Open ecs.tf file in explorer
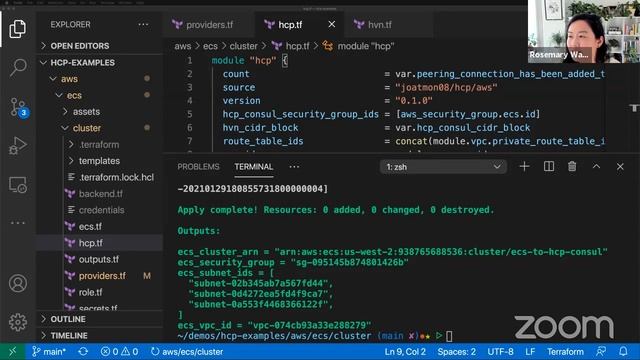The image size is (640, 360). (x=100, y=226)
